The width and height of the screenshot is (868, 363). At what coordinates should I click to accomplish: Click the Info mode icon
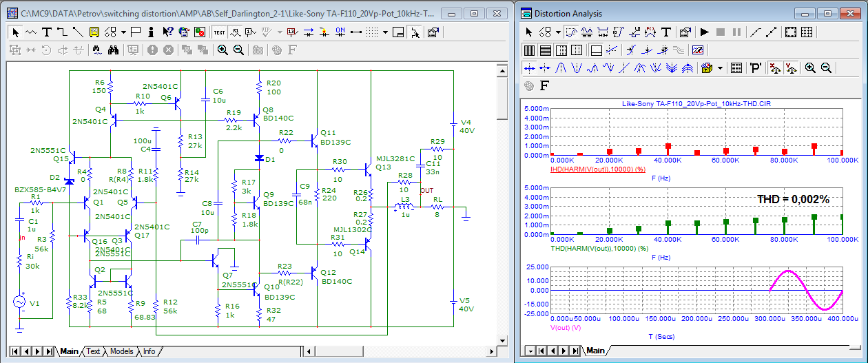click(x=151, y=32)
